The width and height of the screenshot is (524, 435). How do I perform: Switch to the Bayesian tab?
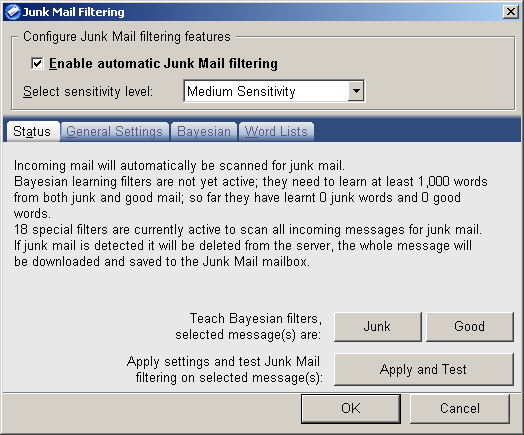(x=204, y=132)
